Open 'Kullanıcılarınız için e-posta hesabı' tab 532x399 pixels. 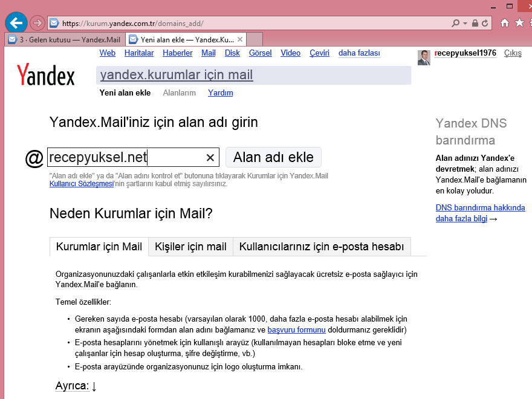tap(322, 247)
